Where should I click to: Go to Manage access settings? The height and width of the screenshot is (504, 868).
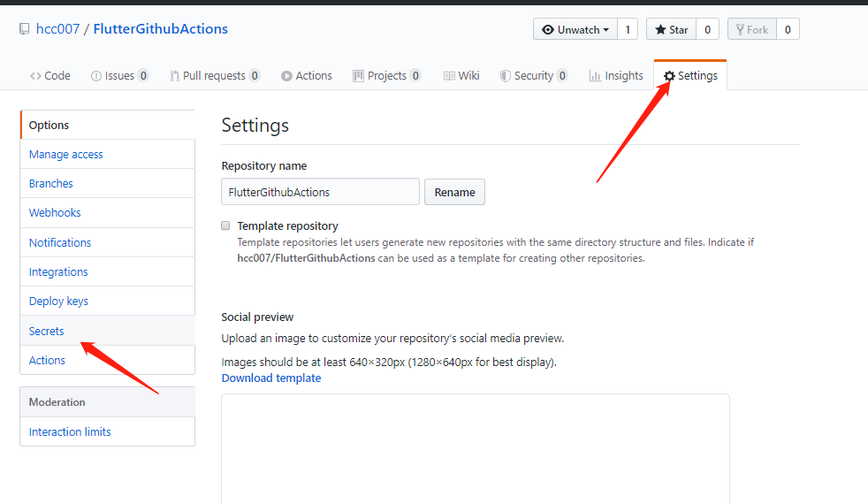[x=66, y=154]
